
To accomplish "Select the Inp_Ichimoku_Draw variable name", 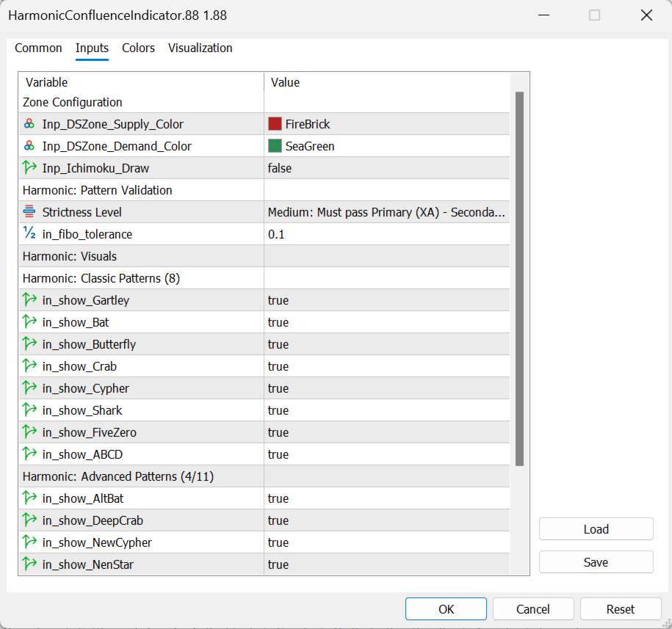I will 95,168.
